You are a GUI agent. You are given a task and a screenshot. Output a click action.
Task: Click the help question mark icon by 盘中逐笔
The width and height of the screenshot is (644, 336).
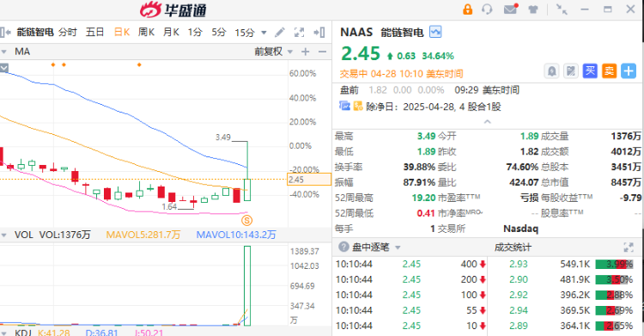(x=343, y=247)
